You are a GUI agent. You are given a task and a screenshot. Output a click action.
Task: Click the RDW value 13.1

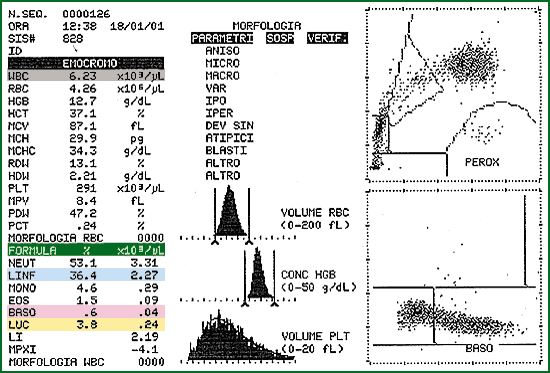82,164
